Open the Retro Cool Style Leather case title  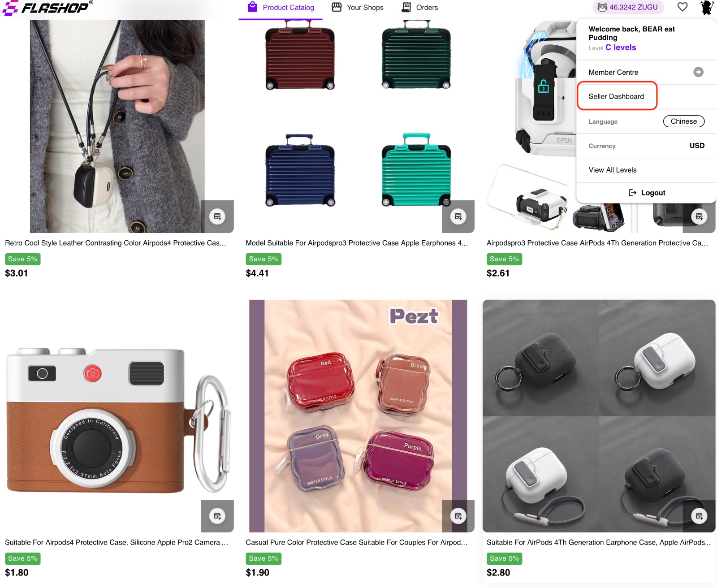pos(116,243)
